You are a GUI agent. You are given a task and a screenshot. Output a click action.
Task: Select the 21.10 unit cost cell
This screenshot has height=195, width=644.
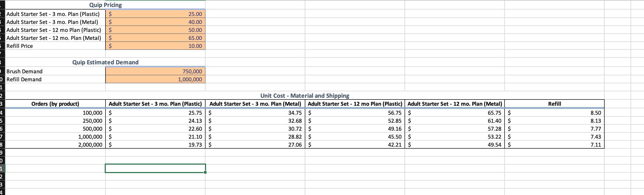[x=155, y=137]
